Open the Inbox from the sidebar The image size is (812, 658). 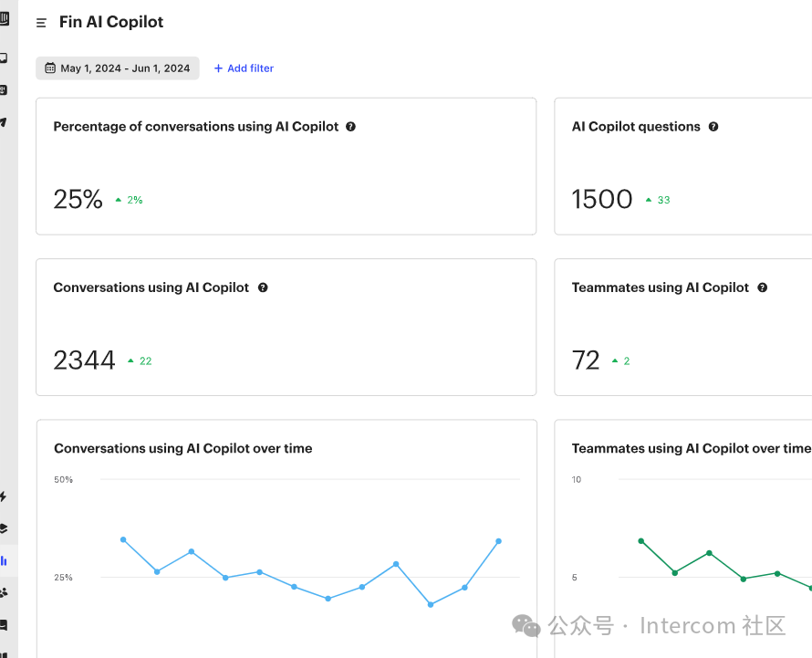click(x=4, y=58)
